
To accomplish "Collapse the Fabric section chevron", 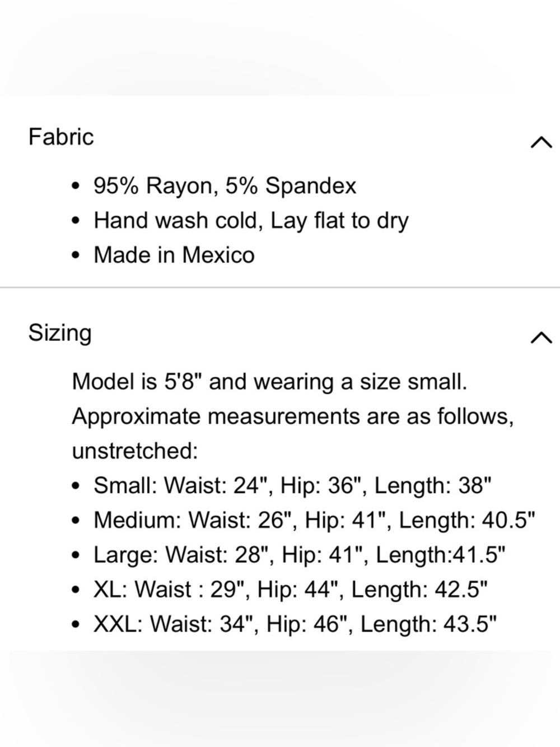I will 540,142.
